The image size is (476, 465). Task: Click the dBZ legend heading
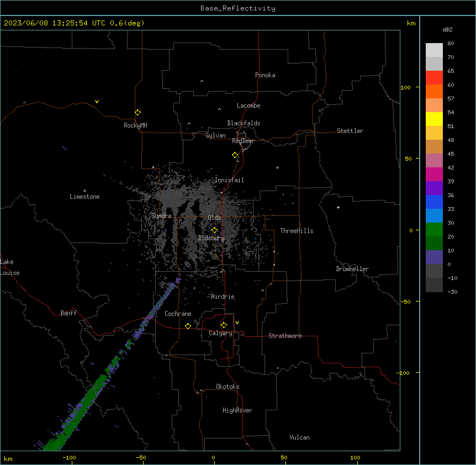447,29
